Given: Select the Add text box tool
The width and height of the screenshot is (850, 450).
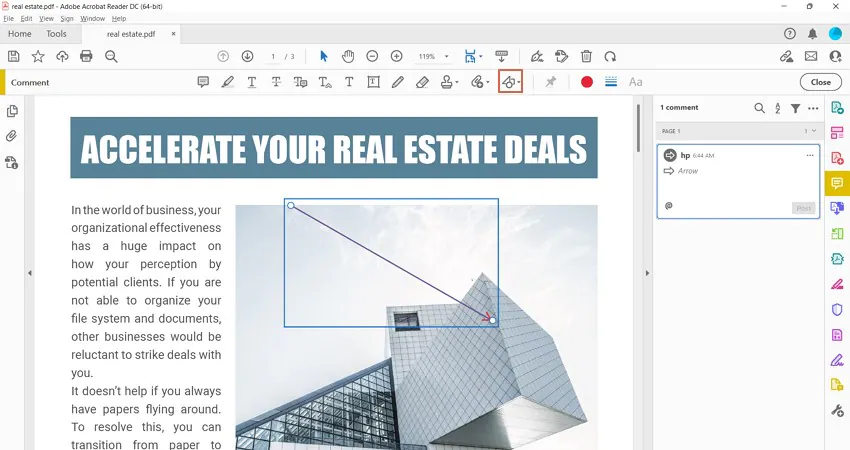Looking at the screenshot, I should coord(374,82).
